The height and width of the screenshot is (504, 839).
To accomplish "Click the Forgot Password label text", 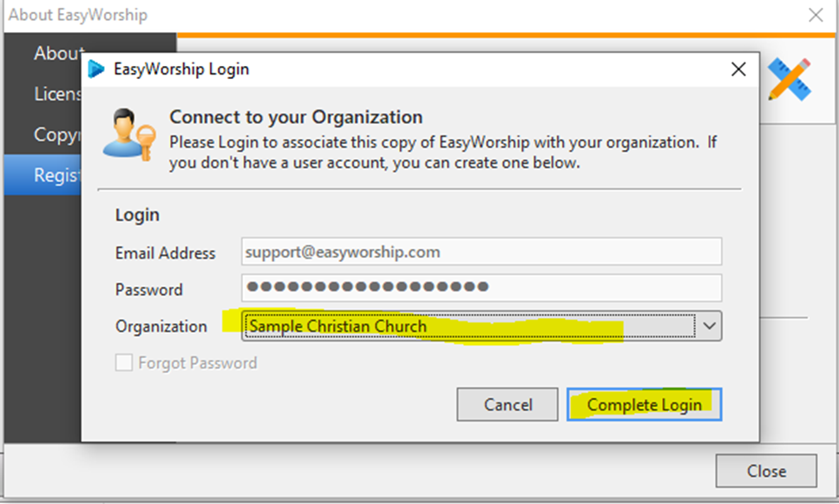I will coord(198,363).
